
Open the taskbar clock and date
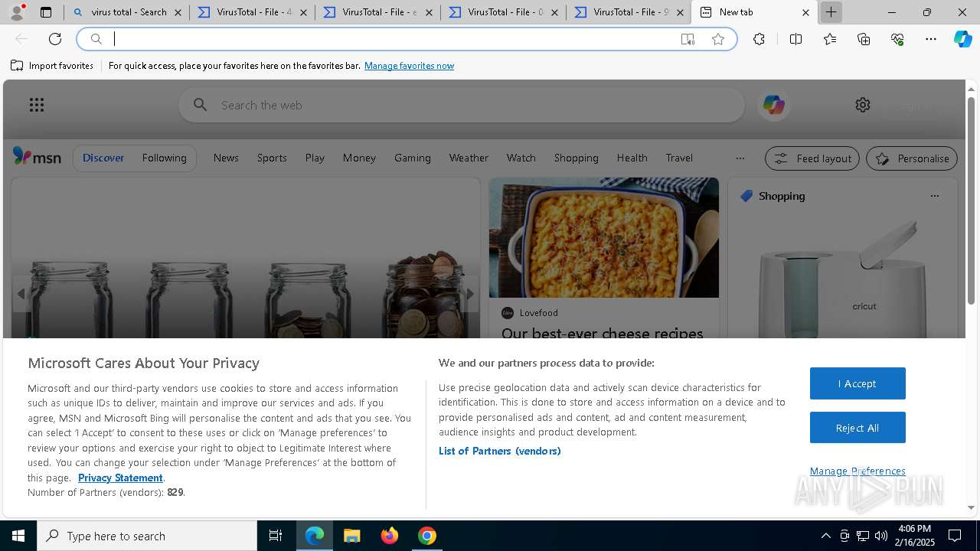[x=915, y=536]
